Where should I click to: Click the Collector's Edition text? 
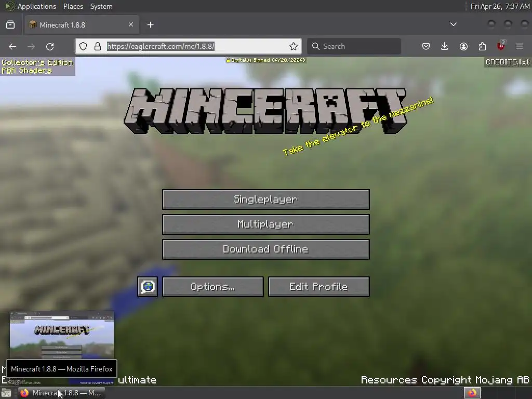pyautogui.click(x=37, y=62)
